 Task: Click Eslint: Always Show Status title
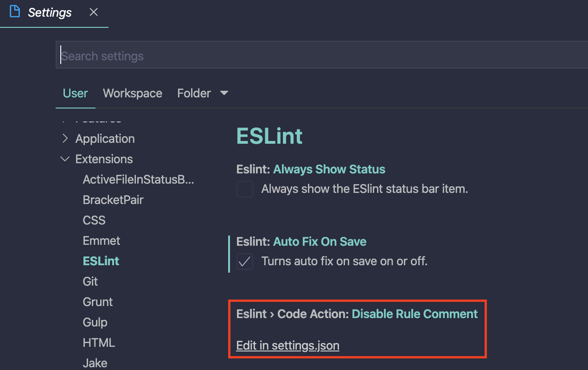tap(311, 169)
